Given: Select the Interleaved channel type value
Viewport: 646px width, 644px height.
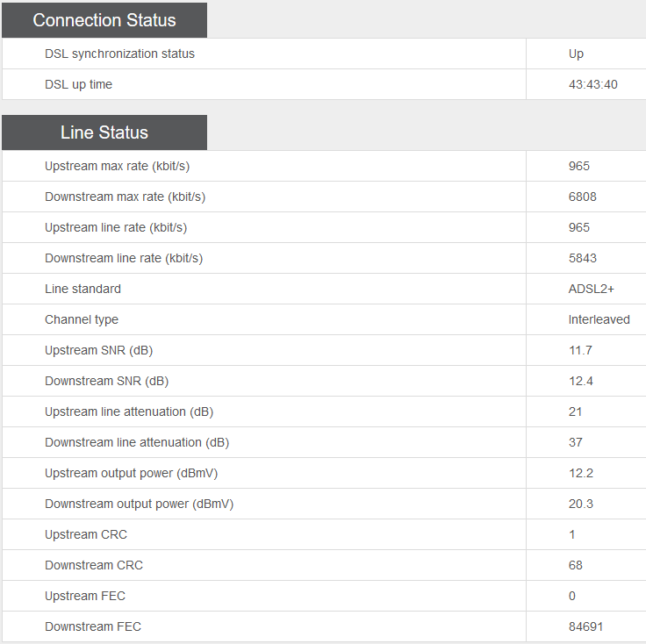Looking at the screenshot, I should (599, 319).
